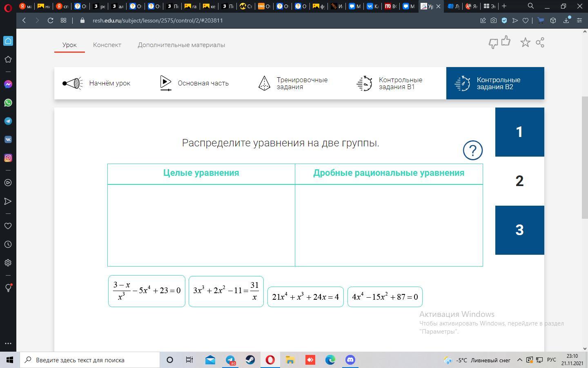Open the shopping cart extension icon
The height and width of the screenshot is (368, 588).
541,20
